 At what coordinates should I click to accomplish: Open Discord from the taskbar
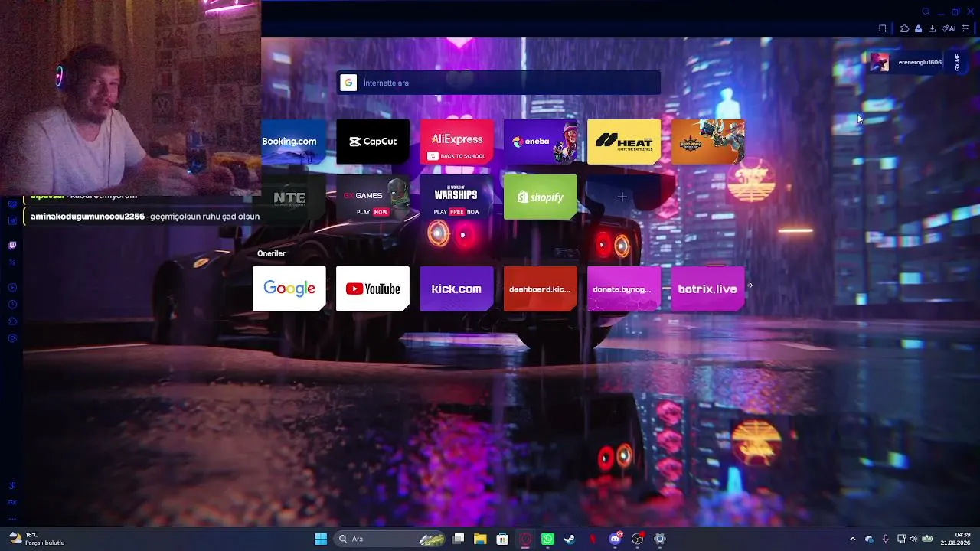(x=615, y=539)
